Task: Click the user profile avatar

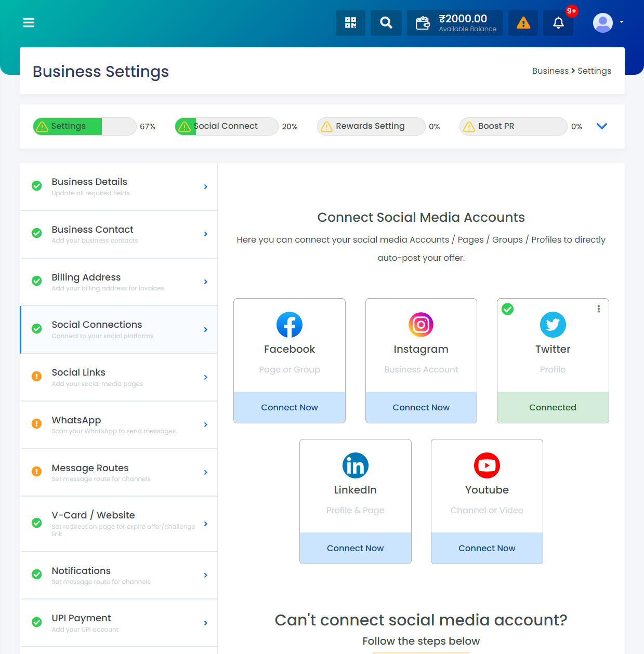Action: click(603, 23)
